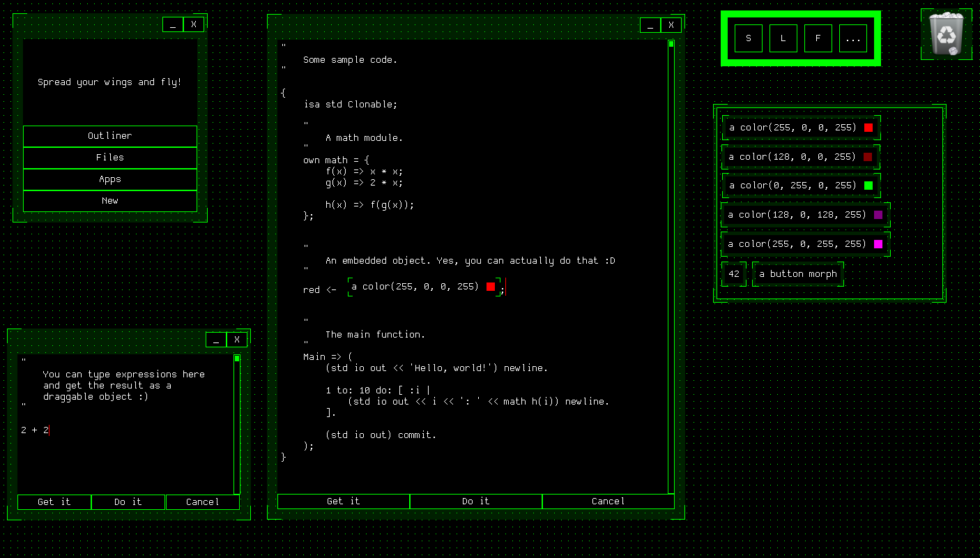
Task: Open the '...' more options toolbar button
Action: [853, 38]
